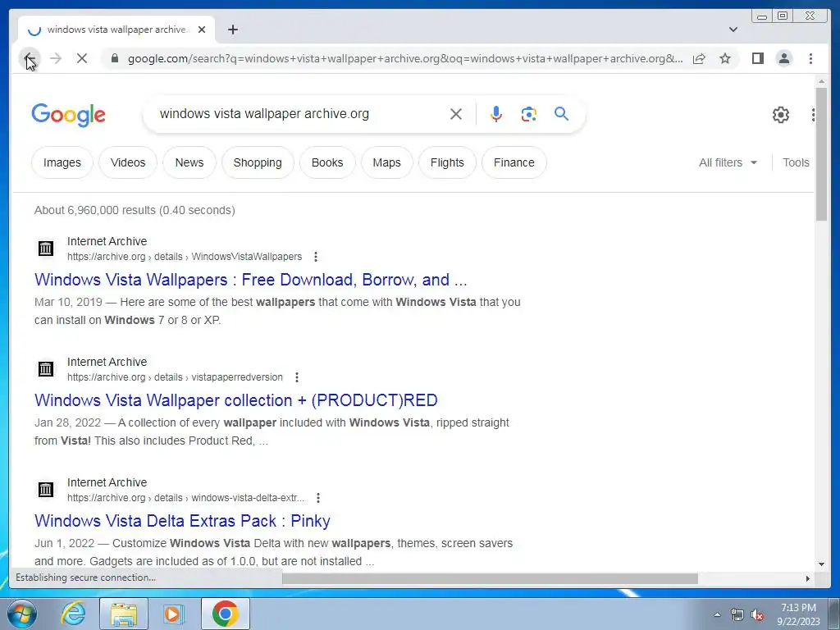Open the Chrome profile avatar
This screenshot has height=630, width=840.
[x=783, y=58]
